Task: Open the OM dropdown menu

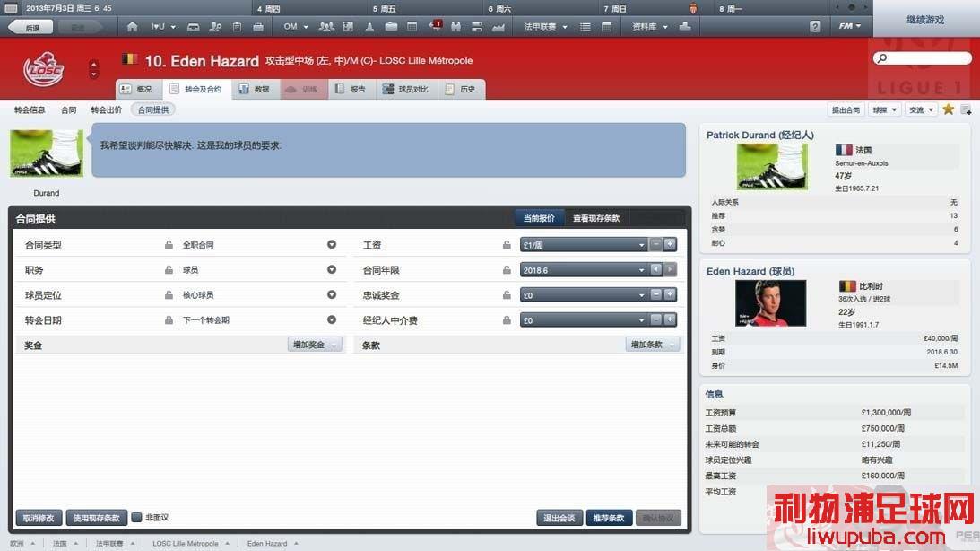Action: [296, 27]
